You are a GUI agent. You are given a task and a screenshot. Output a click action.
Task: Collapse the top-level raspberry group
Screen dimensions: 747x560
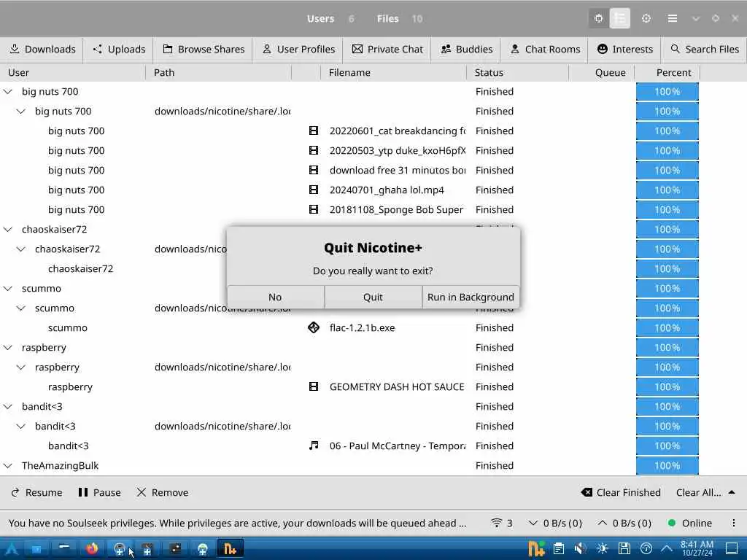coord(8,347)
